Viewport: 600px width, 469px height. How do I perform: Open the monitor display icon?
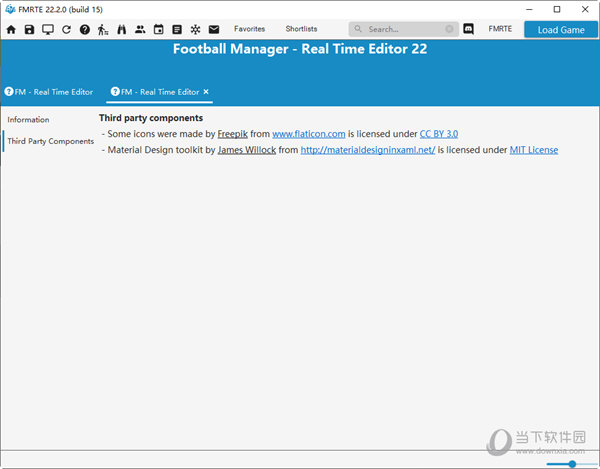(48, 29)
